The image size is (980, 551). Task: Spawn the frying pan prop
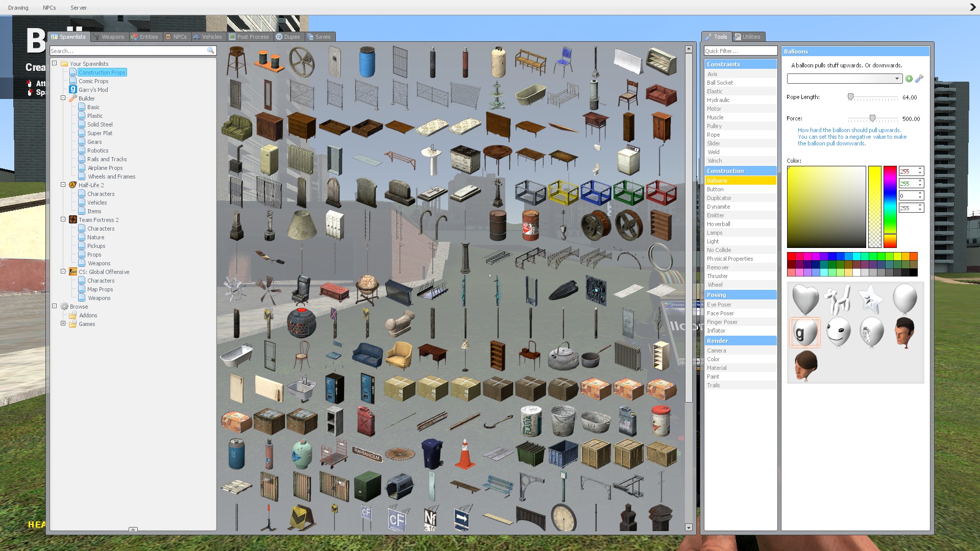click(x=596, y=356)
